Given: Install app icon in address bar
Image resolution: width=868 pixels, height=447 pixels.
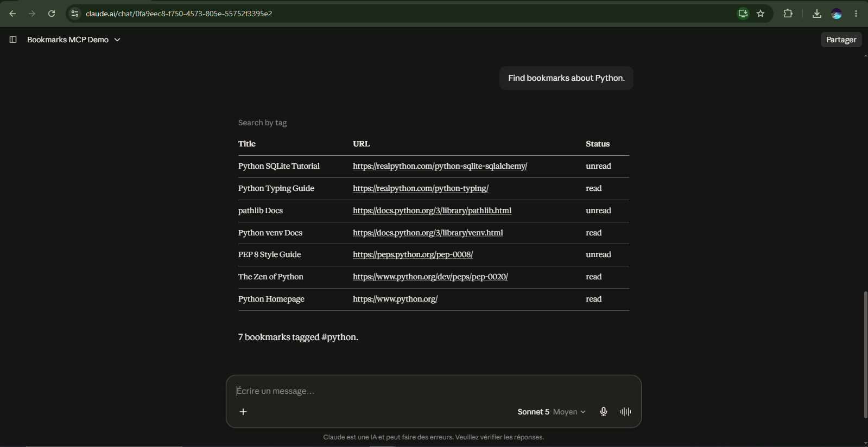Looking at the screenshot, I should pyautogui.click(x=743, y=14).
